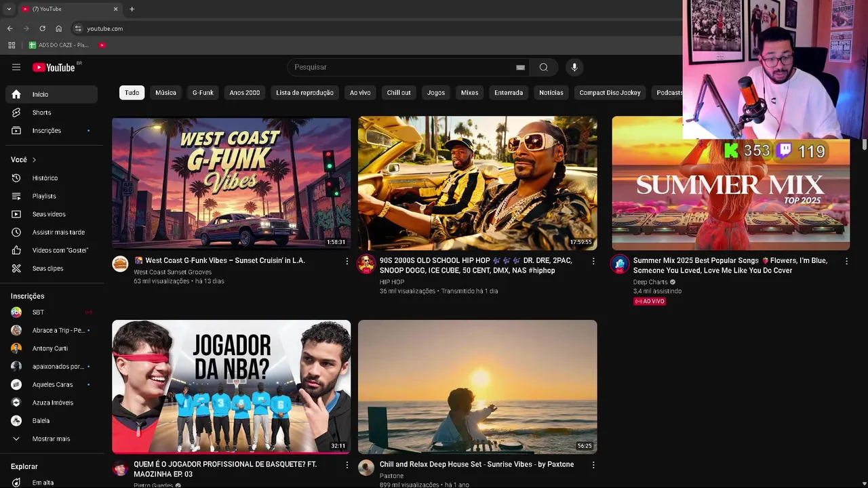Screen dimensions: 868x488
Task: Open Azuza Imóveis subscription channel
Action: pos(52,403)
